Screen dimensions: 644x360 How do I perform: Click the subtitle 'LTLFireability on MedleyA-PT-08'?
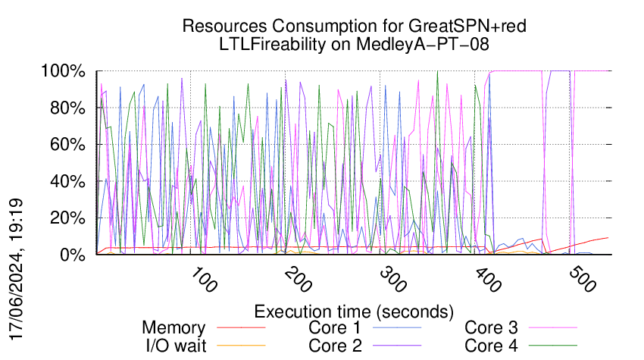[x=354, y=44]
